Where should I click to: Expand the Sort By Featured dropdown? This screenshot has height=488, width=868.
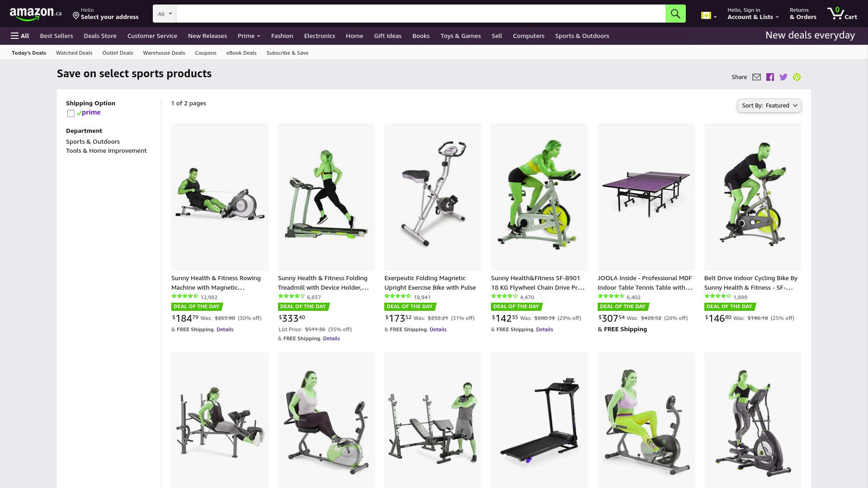pyautogui.click(x=769, y=106)
